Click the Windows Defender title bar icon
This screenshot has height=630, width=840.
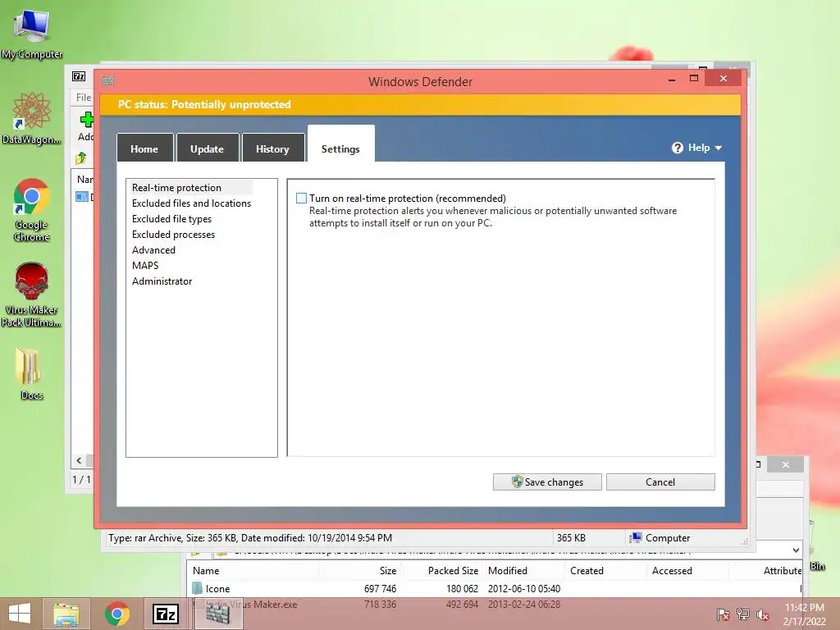pos(107,80)
